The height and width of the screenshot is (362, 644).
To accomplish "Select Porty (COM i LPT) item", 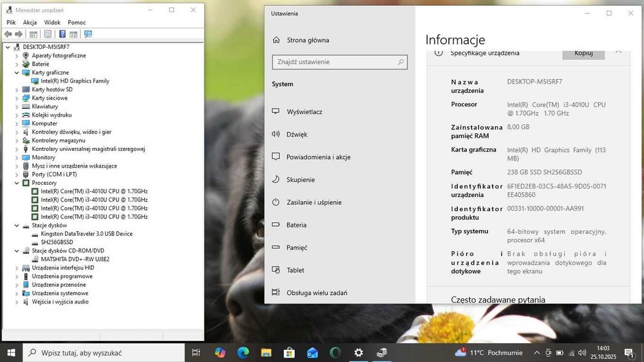I will (54, 174).
